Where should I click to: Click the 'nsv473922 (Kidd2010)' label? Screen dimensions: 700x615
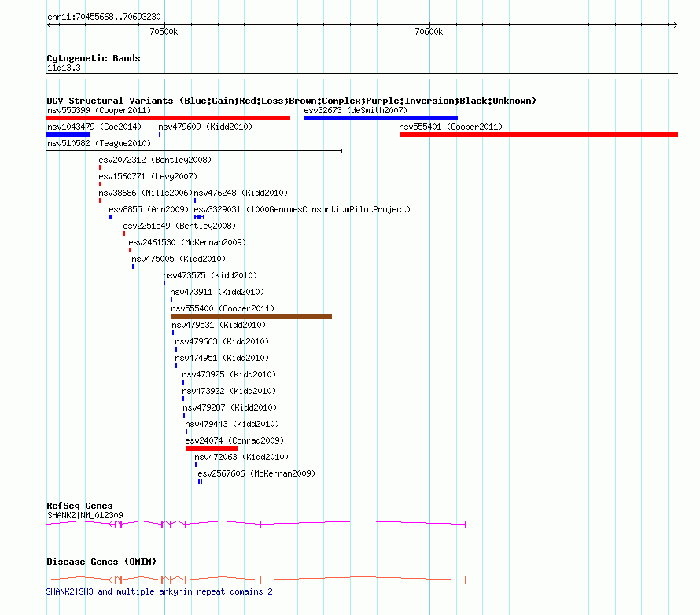(x=229, y=391)
